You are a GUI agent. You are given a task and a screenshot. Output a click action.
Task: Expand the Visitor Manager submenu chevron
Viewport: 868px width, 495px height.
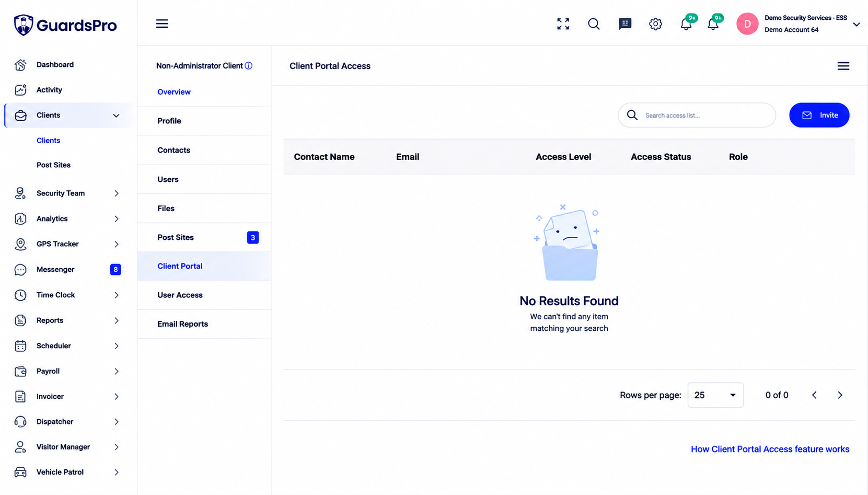click(x=117, y=447)
